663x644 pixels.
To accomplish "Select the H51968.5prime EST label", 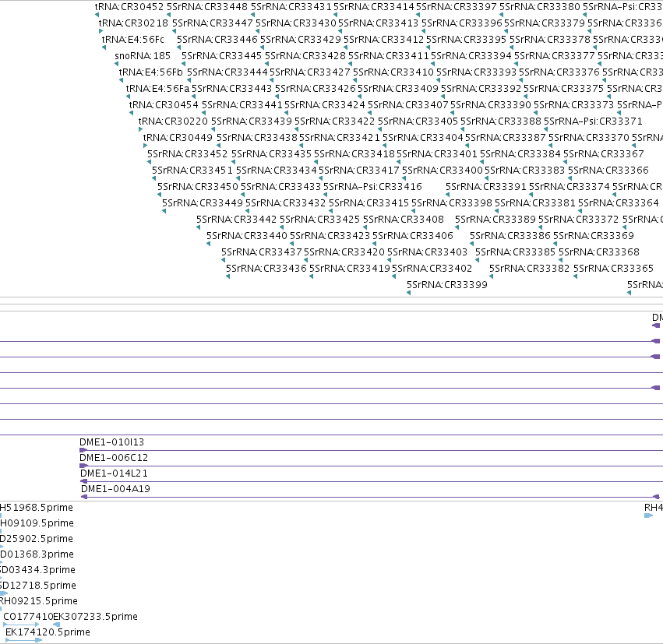I will tap(37, 508).
